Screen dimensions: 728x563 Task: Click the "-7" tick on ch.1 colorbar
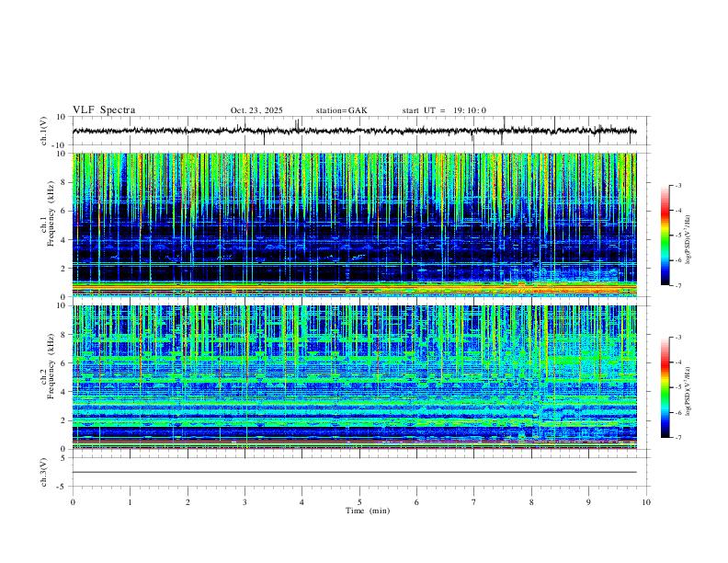(x=677, y=286)
